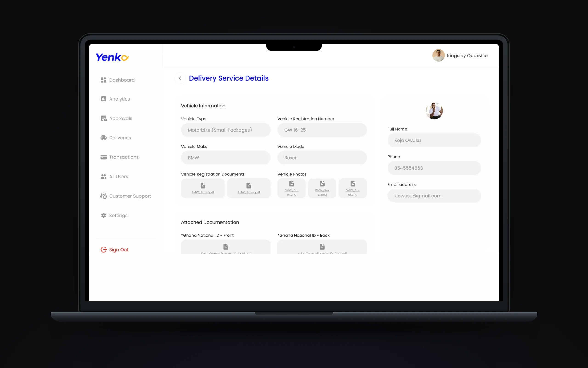588x368 pixels.
Task: Click the Approvals checklist icon
Action: point(104,118)
